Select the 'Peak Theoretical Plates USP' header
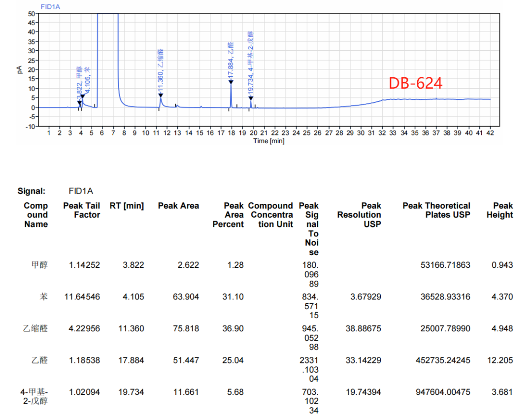The width and height of the screenshot is (532, 420). coord(436,210)
